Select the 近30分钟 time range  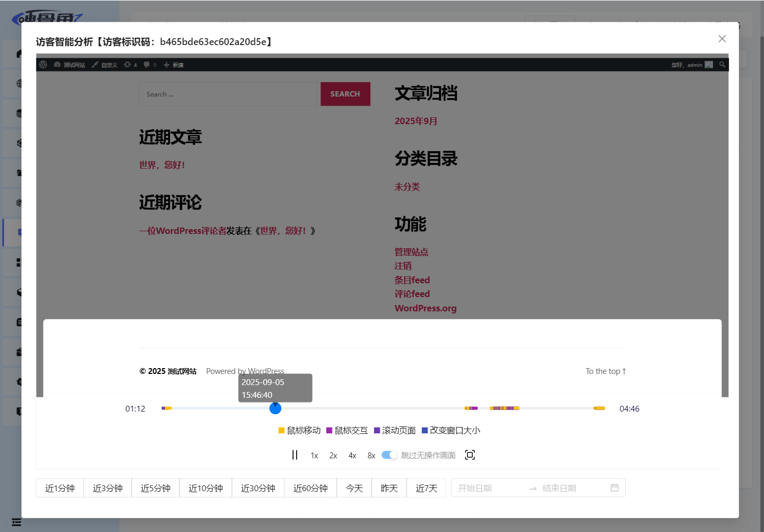(258, 488)
